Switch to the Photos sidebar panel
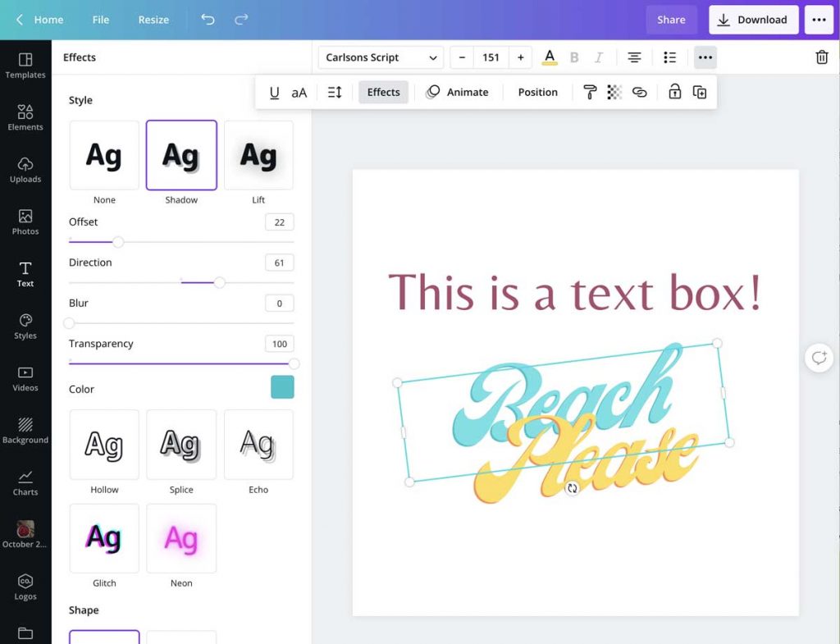 pos(25,222)
